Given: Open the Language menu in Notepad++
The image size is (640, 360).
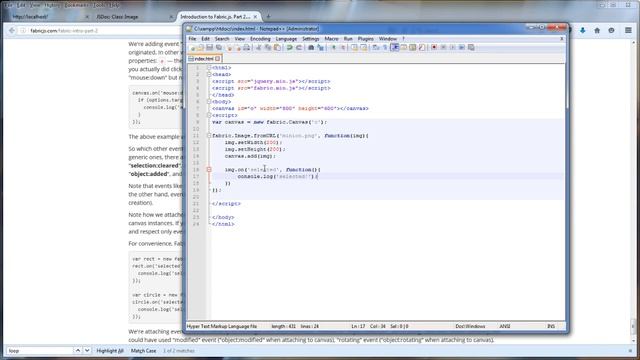Looking at the screenshot, I should pos(286,39).
